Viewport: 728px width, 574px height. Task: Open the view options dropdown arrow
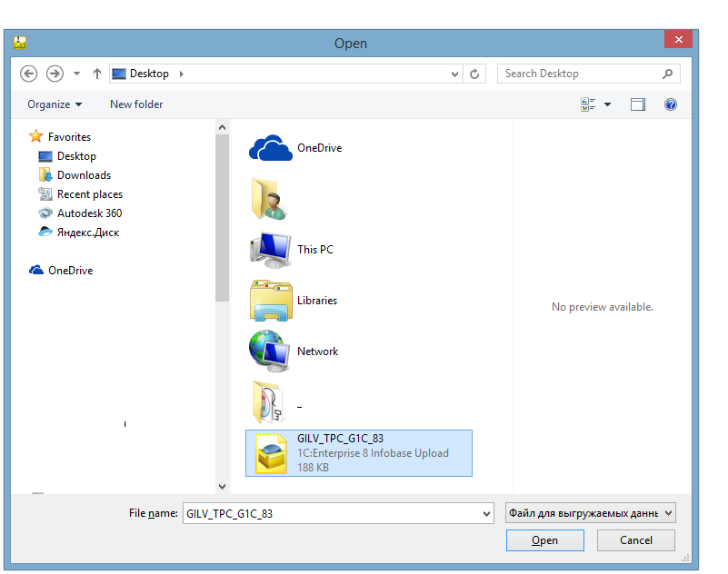click(607, 104)
